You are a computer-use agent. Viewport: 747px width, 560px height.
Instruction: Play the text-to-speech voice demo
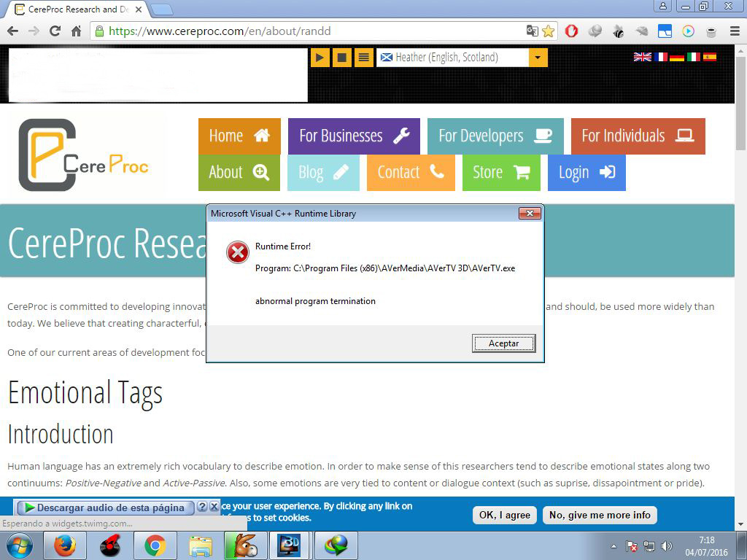tap(320, 58)
